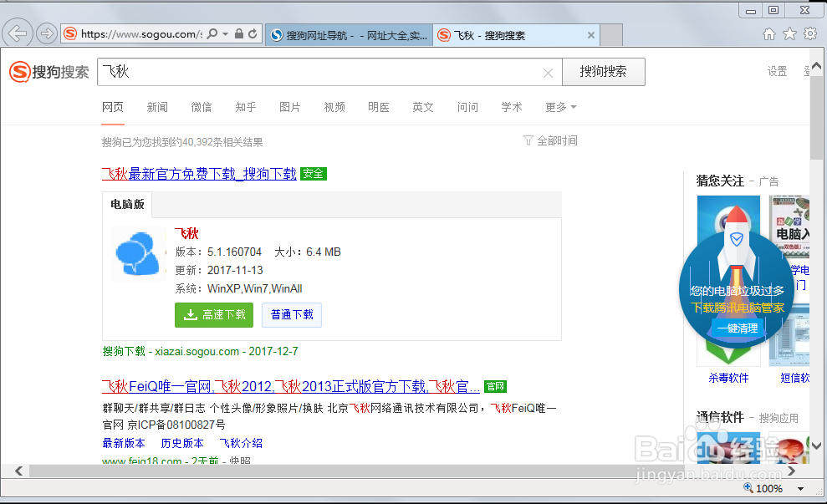827x504 pixels.
Task: Go forward with the browser forward arrow
Action: (x=47, y=33)
